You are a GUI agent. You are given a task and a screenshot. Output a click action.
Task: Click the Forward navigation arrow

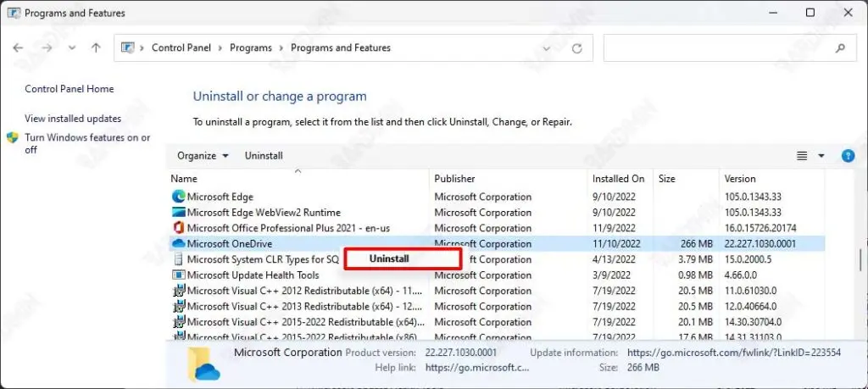tap(47, 48)
